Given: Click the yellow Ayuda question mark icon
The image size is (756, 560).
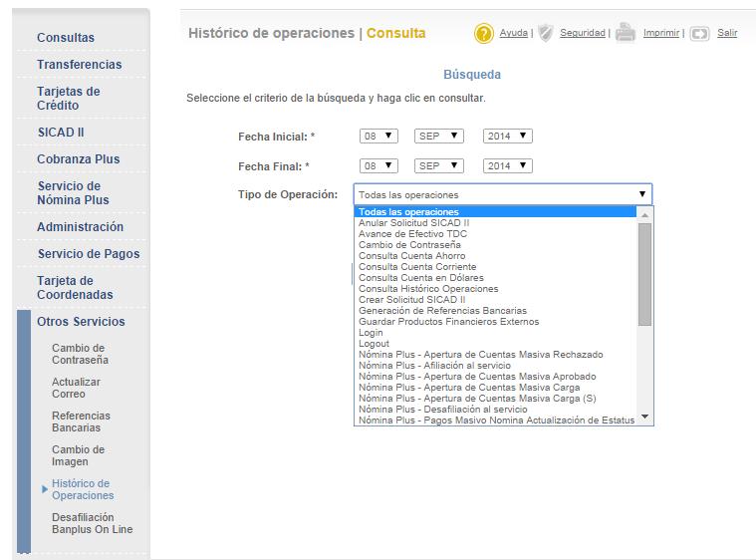Looking at the screenshot, I should [484, 34].
